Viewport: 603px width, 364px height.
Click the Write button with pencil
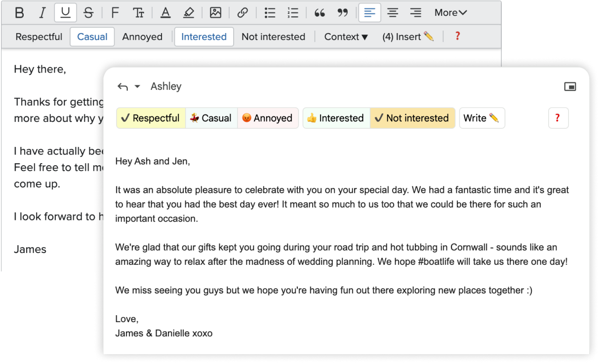tap(482, 118)
